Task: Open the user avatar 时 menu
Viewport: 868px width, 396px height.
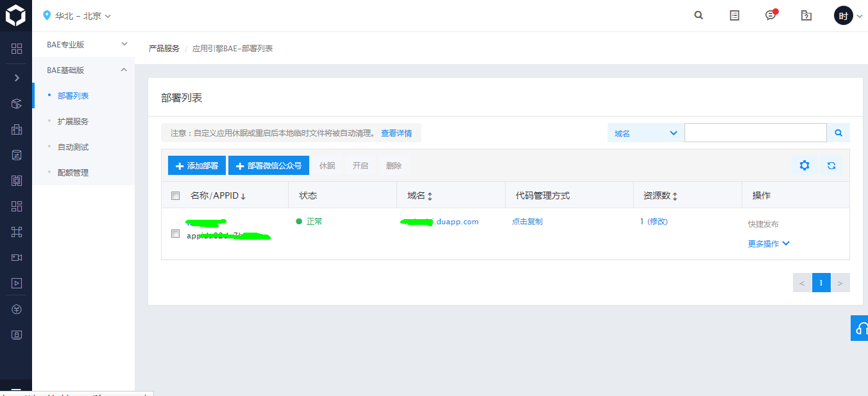Action: 848,16
